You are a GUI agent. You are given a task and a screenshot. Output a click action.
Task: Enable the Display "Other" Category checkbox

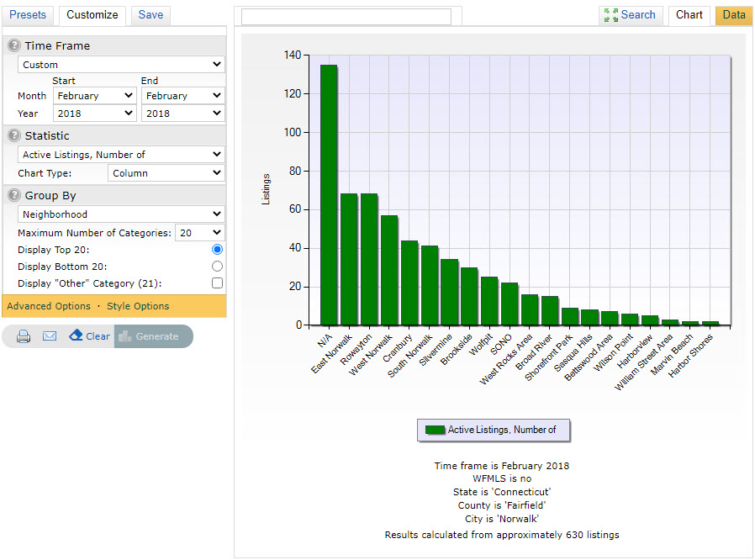(x=217, y=283)
